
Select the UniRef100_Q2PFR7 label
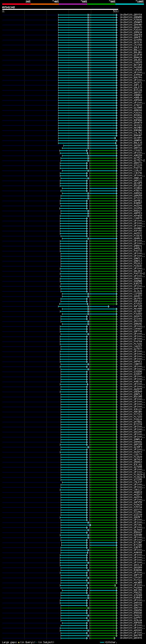131,618
